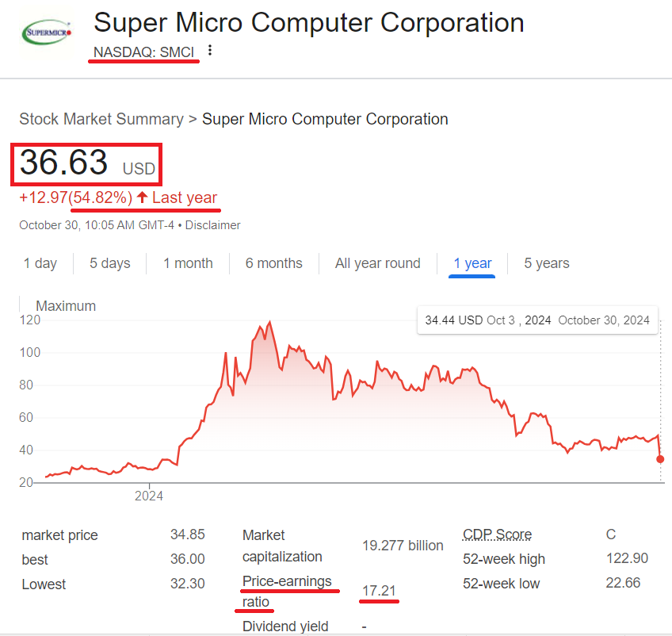The image size is (672, 636).
Task: Switch to the 1 day chart tab
Action: point(40,263)
